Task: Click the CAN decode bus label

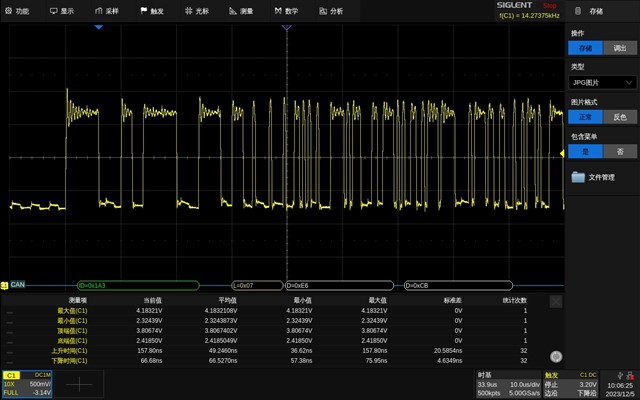Action: (x=18, y=284)
